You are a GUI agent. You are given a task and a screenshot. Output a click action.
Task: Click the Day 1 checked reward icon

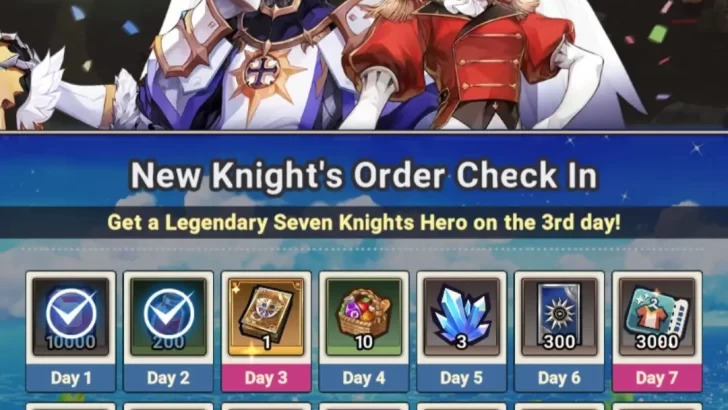pos(71,317)
